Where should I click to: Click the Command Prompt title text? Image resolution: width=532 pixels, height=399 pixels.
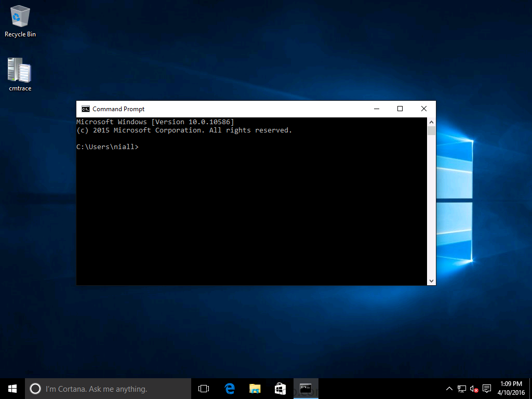(118, 109)
